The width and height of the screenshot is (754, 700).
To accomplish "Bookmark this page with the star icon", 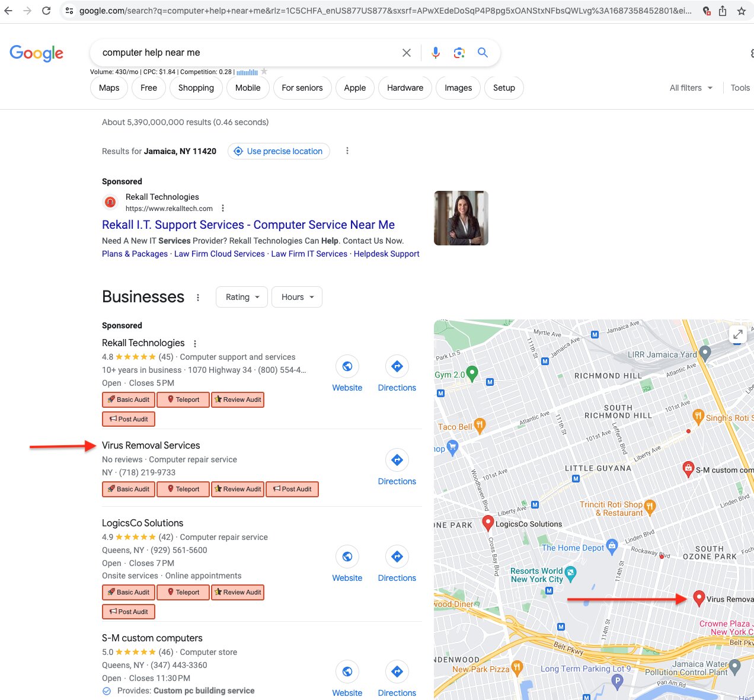I will coord(741,11).
